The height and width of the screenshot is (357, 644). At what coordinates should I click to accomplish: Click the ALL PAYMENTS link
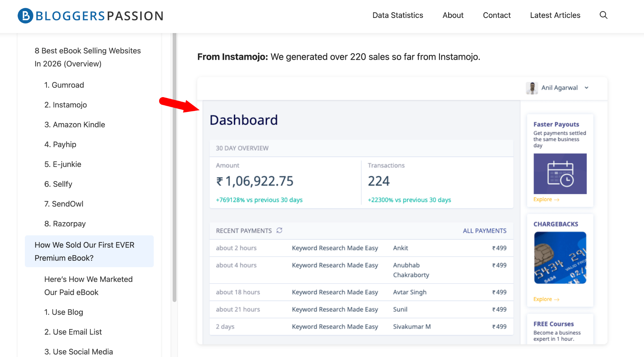pos(485,231)
